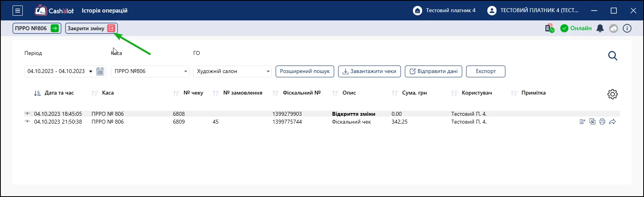Click order number 45
Viewport: 644px width, 197px height.
(x=216, y=122)
